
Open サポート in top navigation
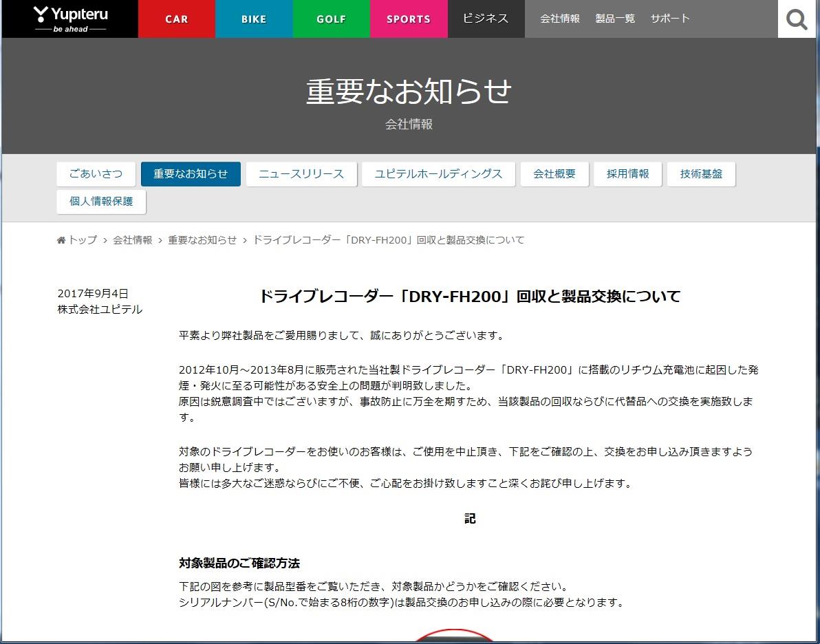pyautogui.click(x=670, y=19)
